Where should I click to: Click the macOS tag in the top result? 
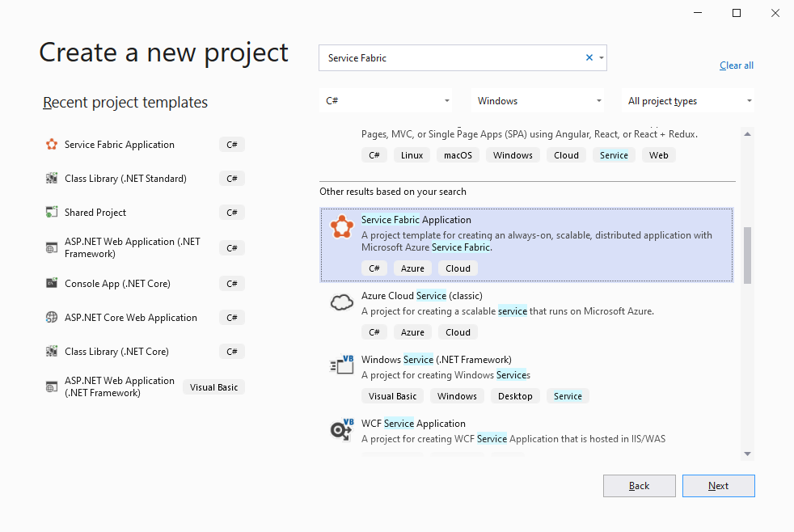458,155
